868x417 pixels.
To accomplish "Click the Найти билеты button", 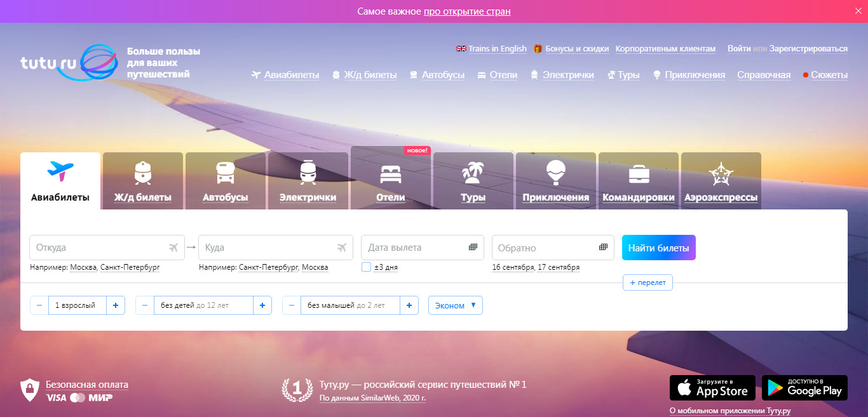I will pyautogui.click(x=659, y=248).
